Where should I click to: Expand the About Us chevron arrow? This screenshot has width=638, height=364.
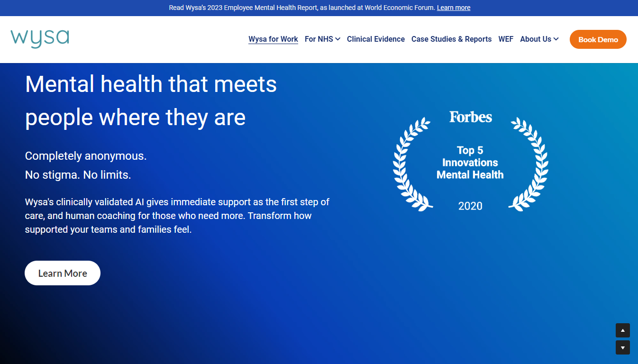point(556,39)
